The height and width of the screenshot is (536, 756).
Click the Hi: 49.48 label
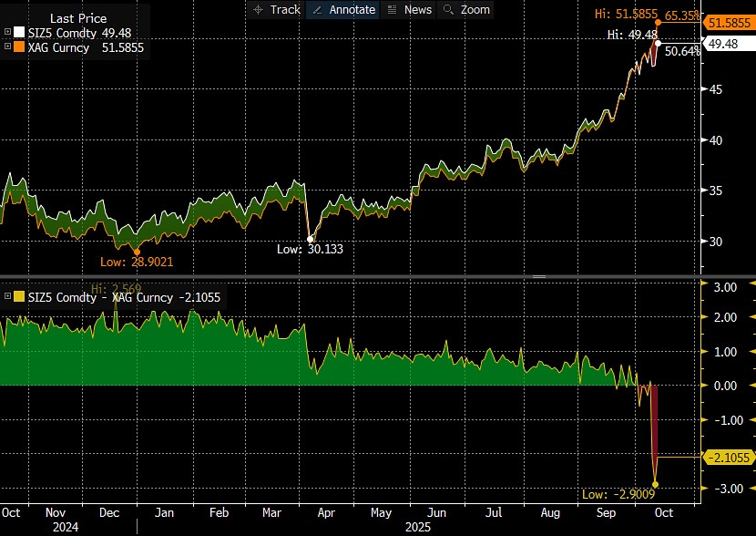632,35
